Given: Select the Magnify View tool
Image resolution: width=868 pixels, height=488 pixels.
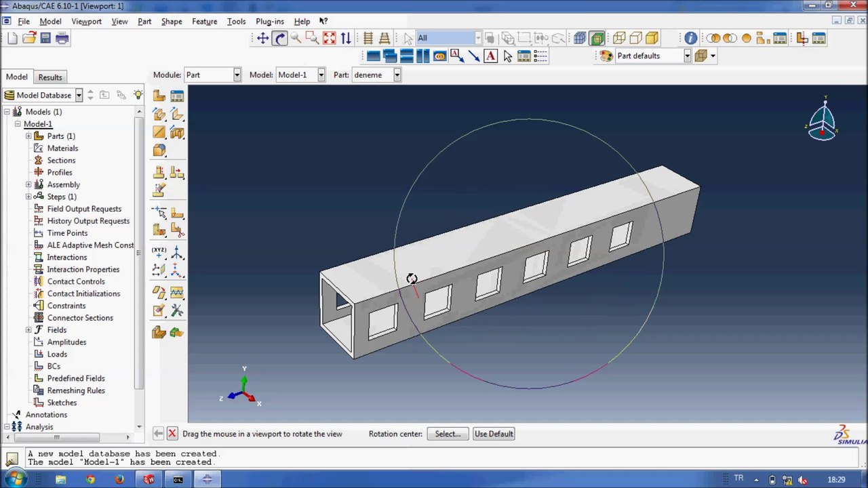Looking at the screenshot, I should point(296,38).
